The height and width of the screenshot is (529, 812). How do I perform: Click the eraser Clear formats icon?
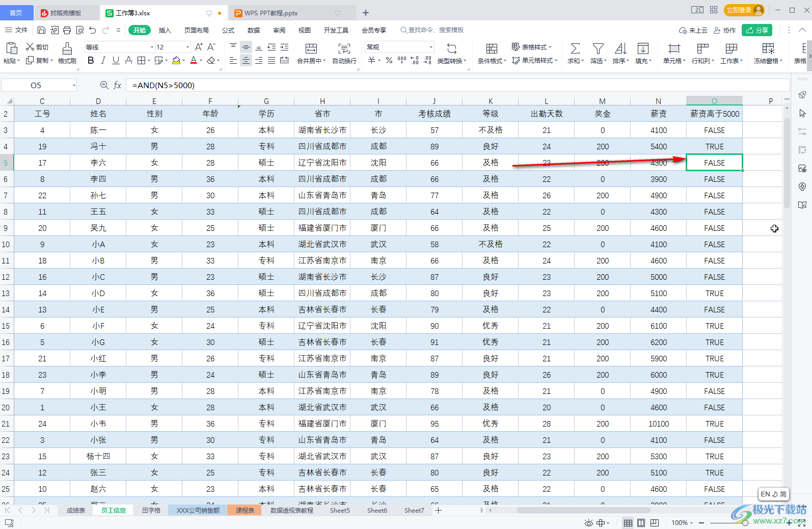coord(211,61)
